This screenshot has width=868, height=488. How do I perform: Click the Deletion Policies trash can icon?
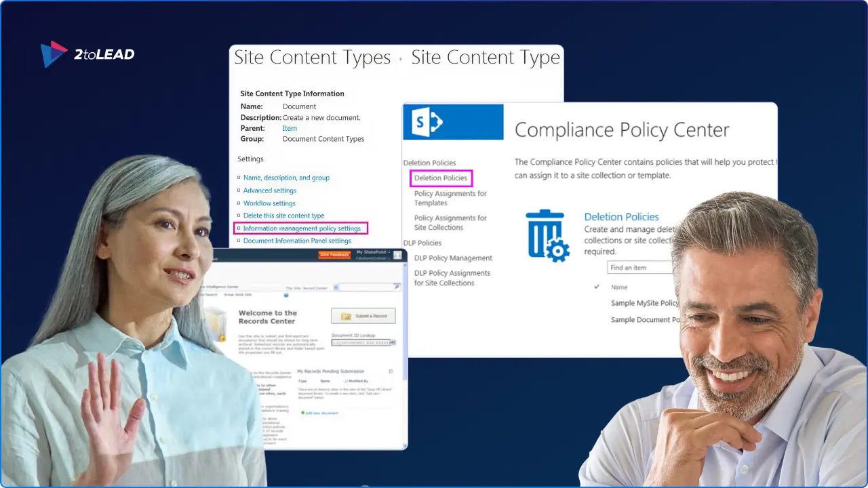(547, 235)
